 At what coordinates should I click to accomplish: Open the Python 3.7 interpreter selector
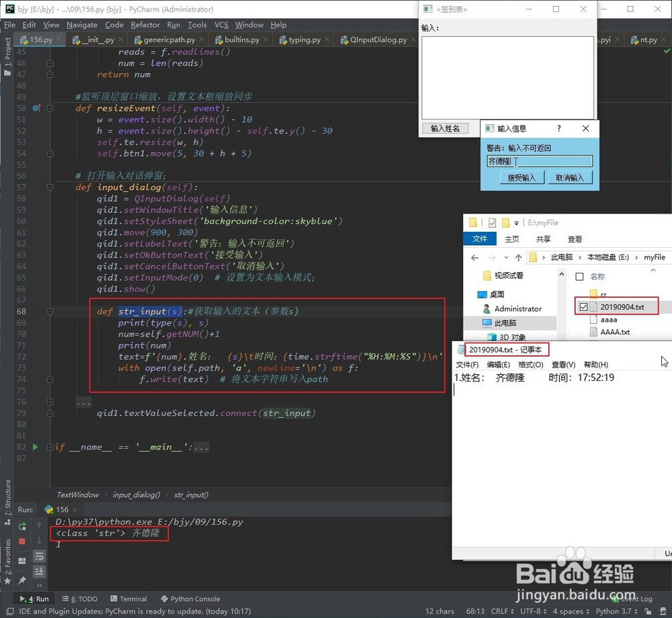click(614, 611)
